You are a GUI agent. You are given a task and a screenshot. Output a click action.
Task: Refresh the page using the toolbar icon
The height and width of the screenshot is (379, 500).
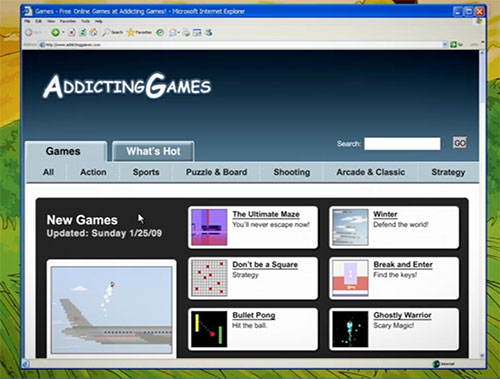(x=83, y=32)
